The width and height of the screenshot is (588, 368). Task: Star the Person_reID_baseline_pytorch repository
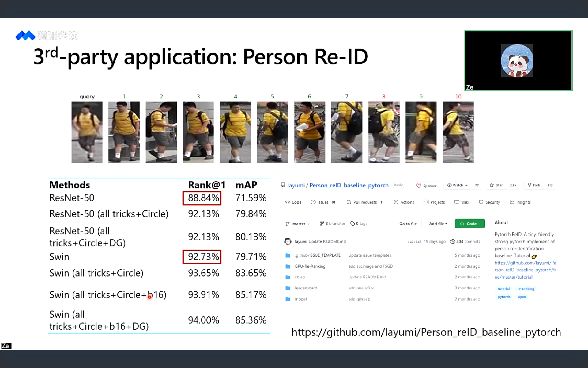(496, 185)
